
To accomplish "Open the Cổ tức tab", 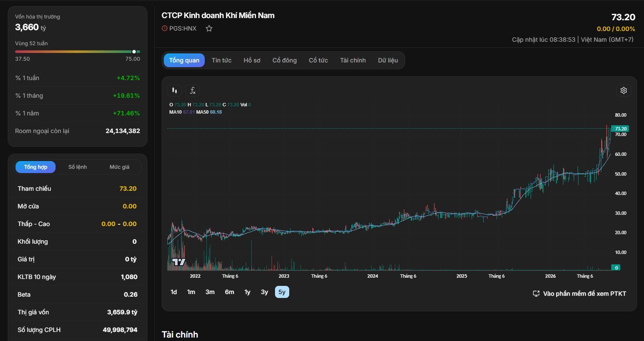I will point(318,60).
